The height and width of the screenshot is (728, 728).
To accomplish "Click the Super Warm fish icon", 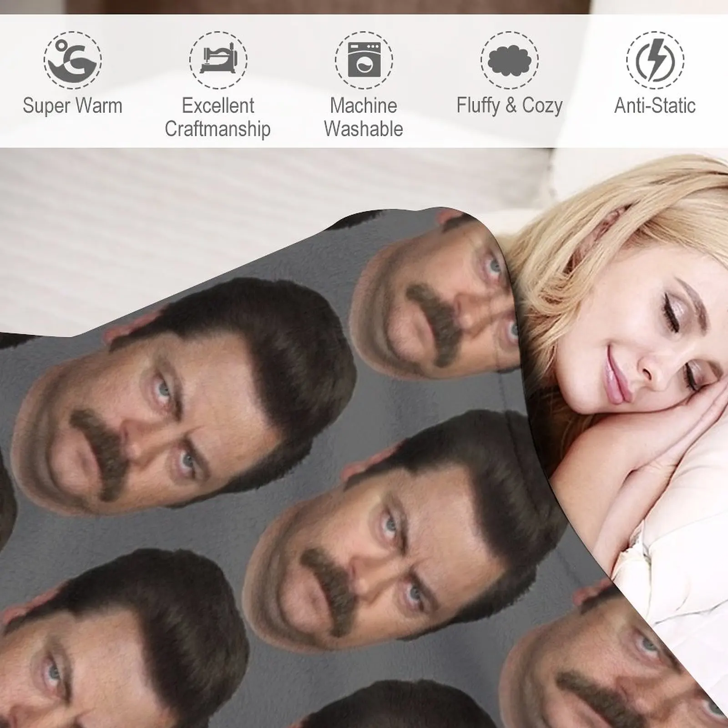I will tap(73, 60).
